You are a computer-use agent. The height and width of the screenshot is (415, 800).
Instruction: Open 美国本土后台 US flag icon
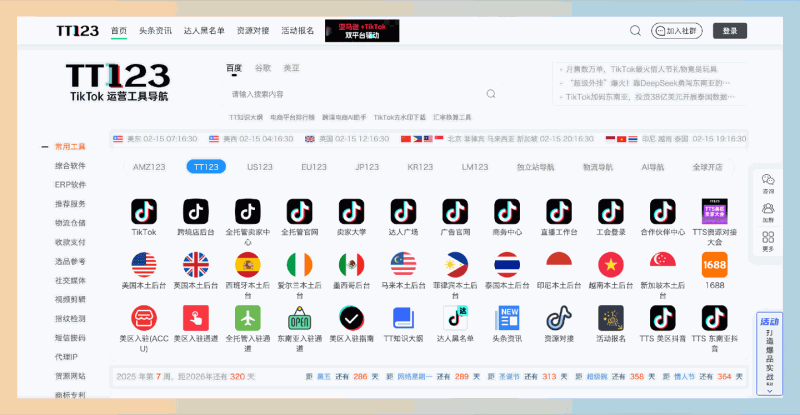point(144,265)
